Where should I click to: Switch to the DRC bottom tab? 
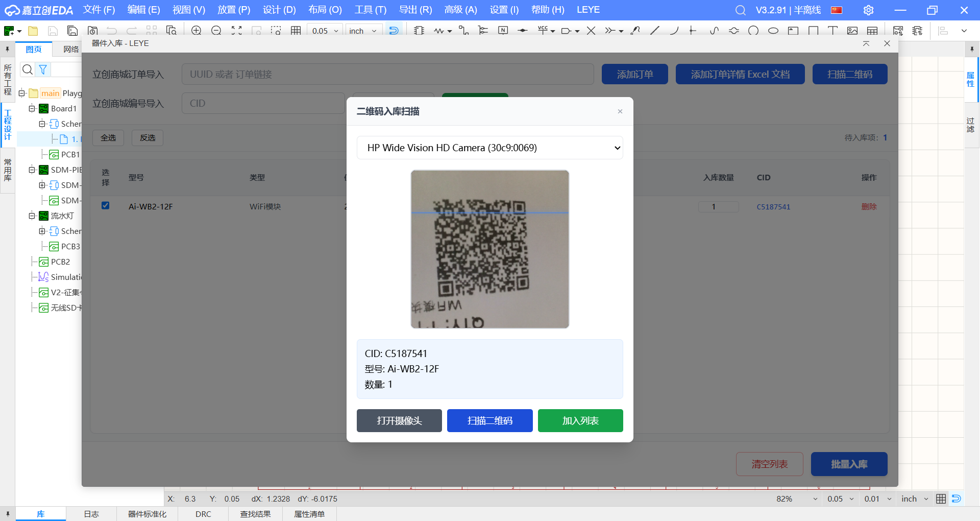point(203,514)
